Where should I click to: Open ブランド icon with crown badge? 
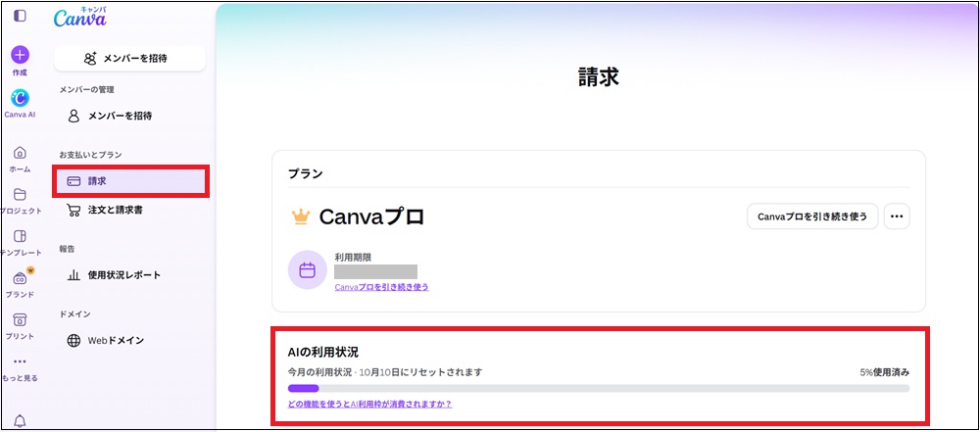(20, 277)
